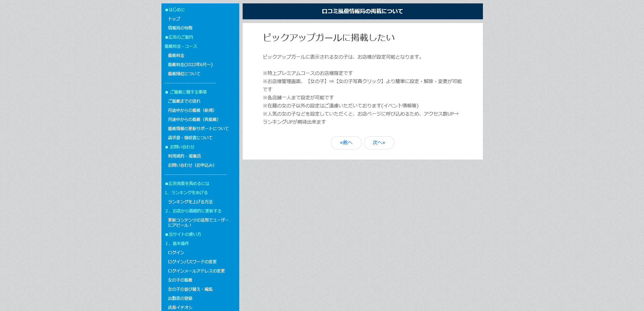
Task: Click ■当サイトの使い方 heading
Action: click(183, 234)
